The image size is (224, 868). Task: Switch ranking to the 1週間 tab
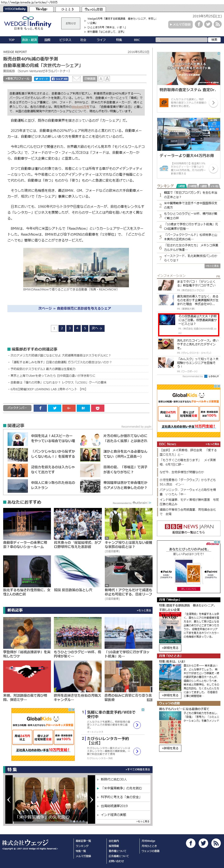pyautogui.click(x=204, y=186)
